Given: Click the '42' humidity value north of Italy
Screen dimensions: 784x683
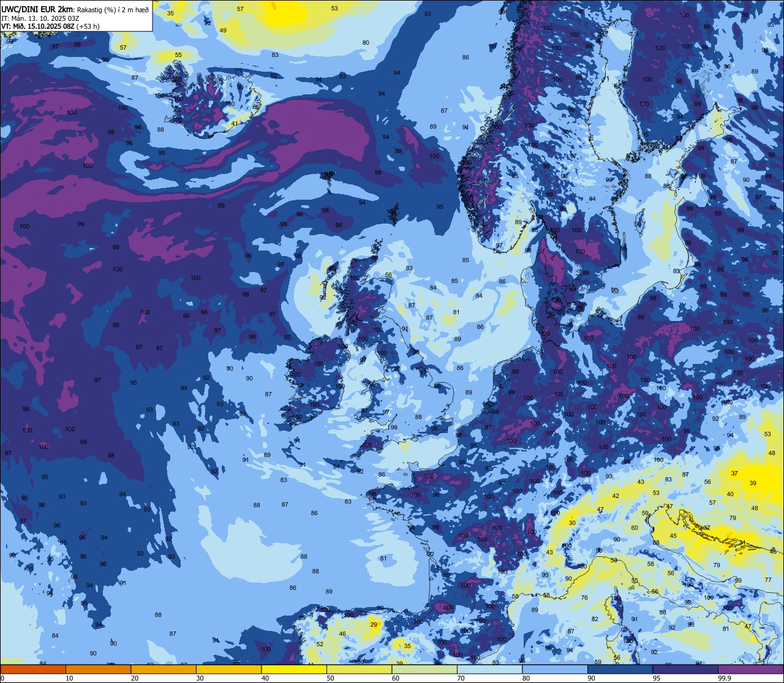Looking at the screenshot, I should 616,496.
